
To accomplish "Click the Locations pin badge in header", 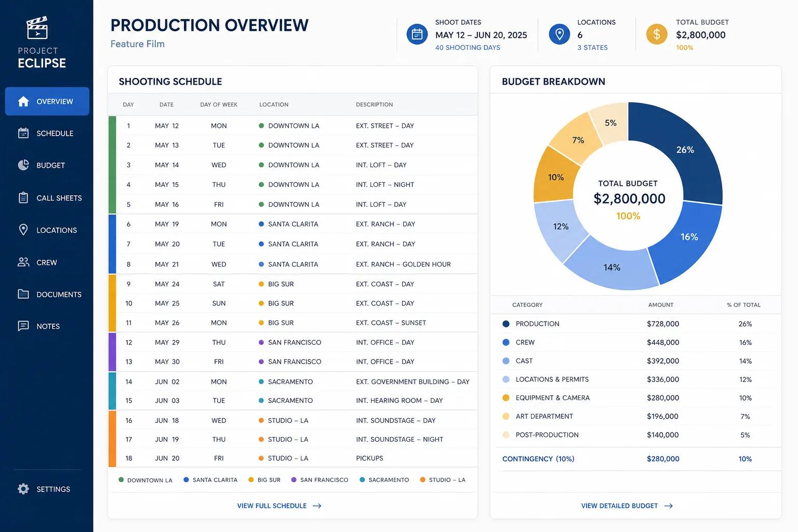I will pyautogui.click(x=560, y=34).
